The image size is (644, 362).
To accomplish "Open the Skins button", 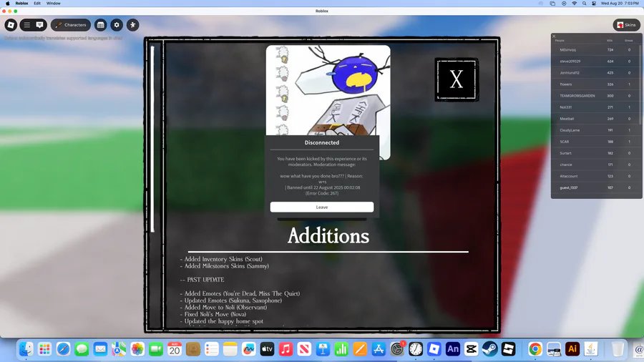I will [627, 25].
